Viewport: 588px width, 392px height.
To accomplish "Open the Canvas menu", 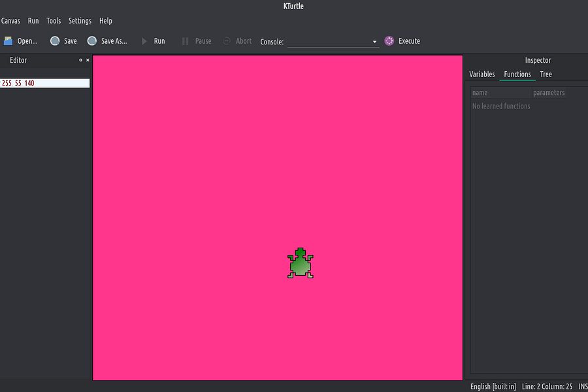I will 11,20.
